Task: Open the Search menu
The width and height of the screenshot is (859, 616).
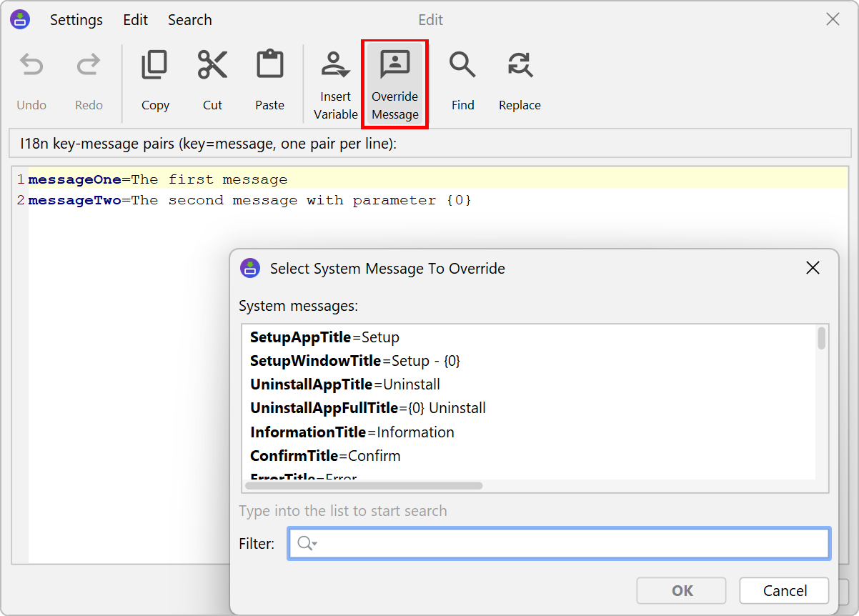Action: pos(189,20)
